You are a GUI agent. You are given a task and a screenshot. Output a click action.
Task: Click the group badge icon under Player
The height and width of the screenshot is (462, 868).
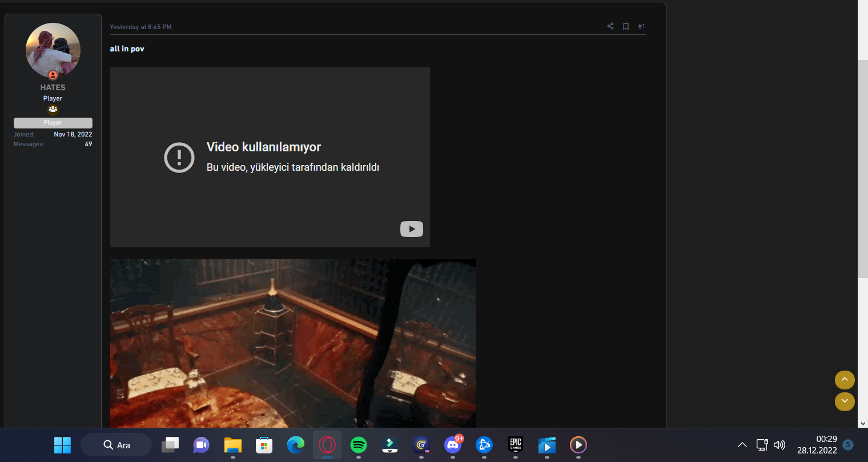(x=53, y=109)
